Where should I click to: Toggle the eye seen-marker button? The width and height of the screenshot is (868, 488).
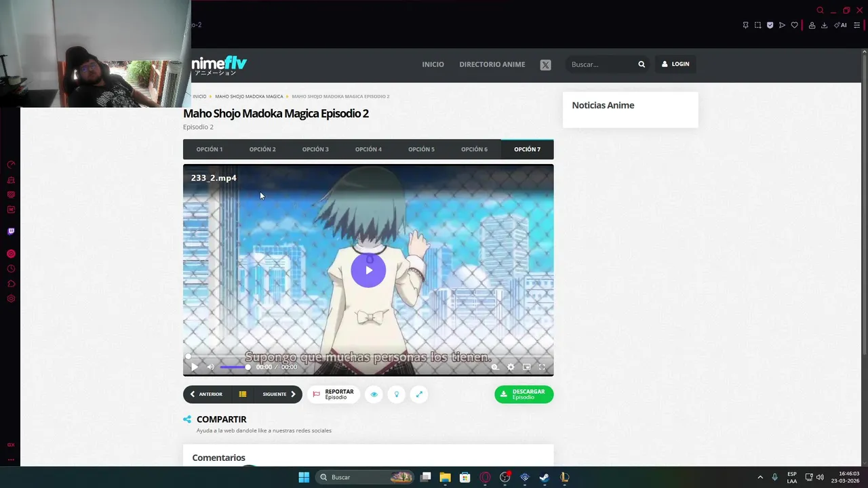point(374,394)
